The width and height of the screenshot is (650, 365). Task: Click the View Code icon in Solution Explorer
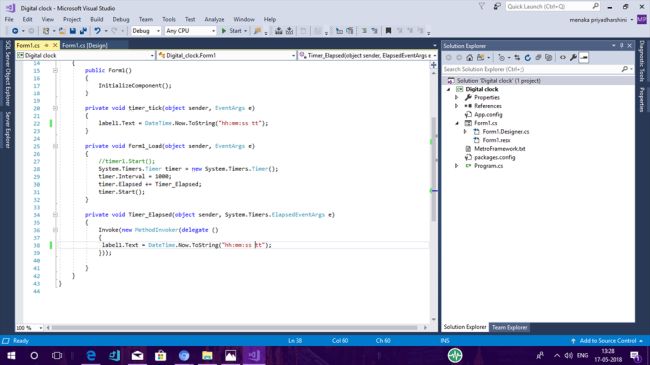[x=563, y=58]
